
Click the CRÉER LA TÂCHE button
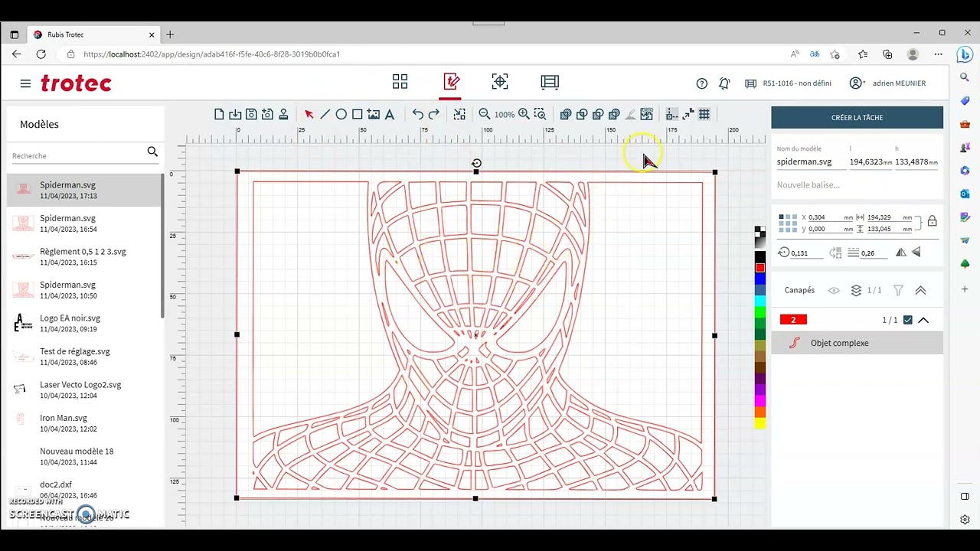(x=857, y=118)
